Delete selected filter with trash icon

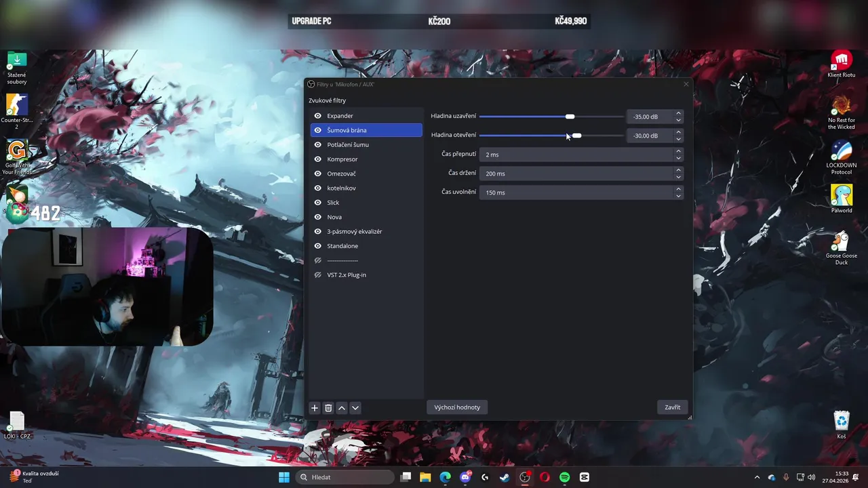tap(328, 407)
